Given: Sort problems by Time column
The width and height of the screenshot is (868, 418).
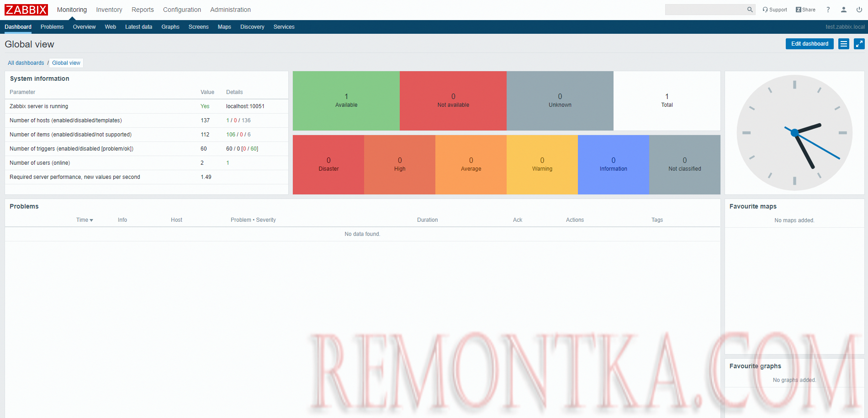Looking at the screenshot, I should coord(85,220).
